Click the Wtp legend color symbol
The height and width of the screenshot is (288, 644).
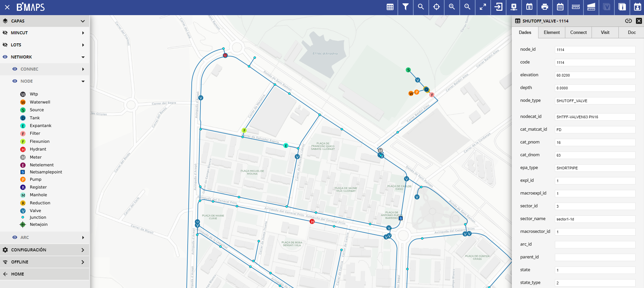(23, 94)
